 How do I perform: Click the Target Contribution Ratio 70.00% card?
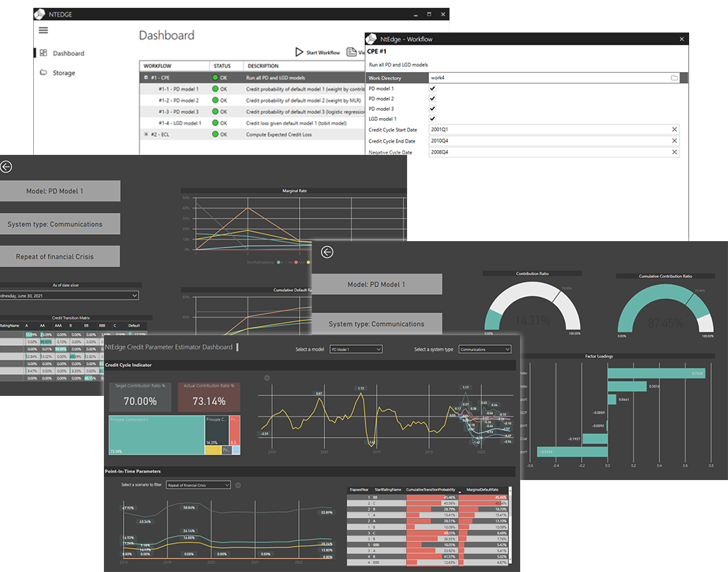[x=140, y=397]
